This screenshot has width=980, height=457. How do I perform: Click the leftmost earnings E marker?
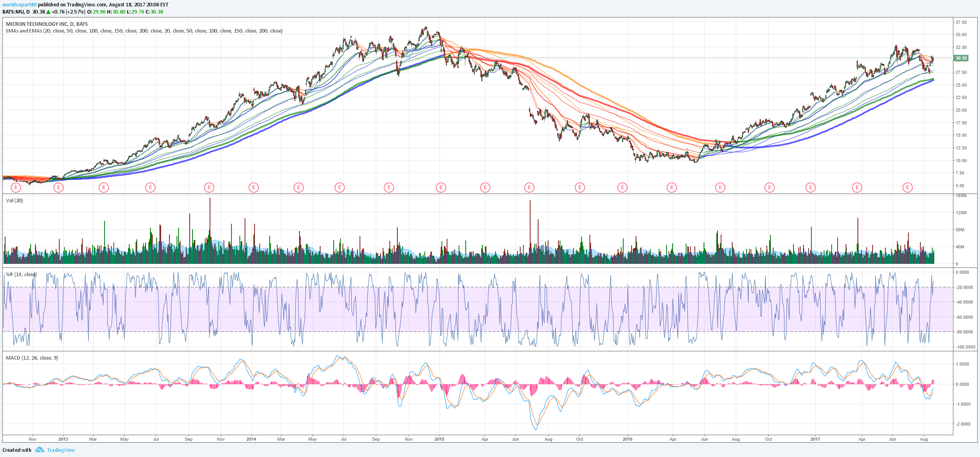(x=16, y=188)
